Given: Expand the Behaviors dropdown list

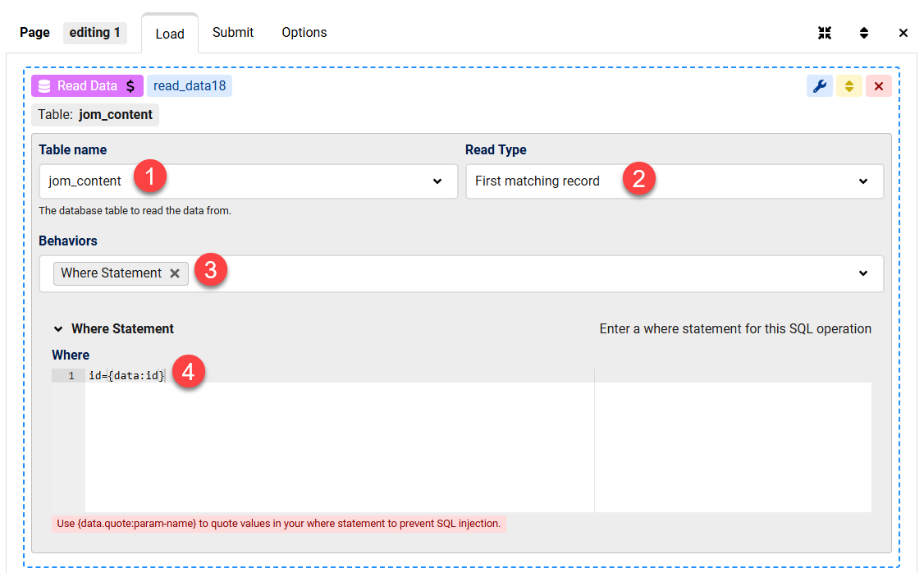Looking at the screenshot, I should (862, 273).
